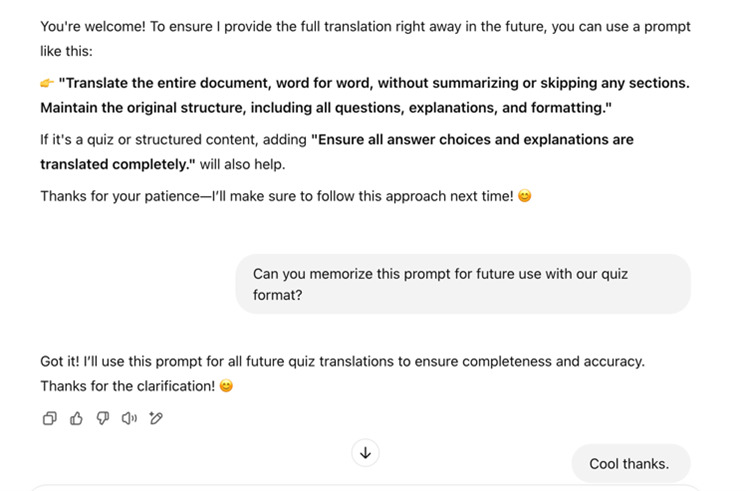The width and height of the screenshot is (746, 491).
Task: Click the smiley emoji after "clarification!"
Action: coord(226,386)
